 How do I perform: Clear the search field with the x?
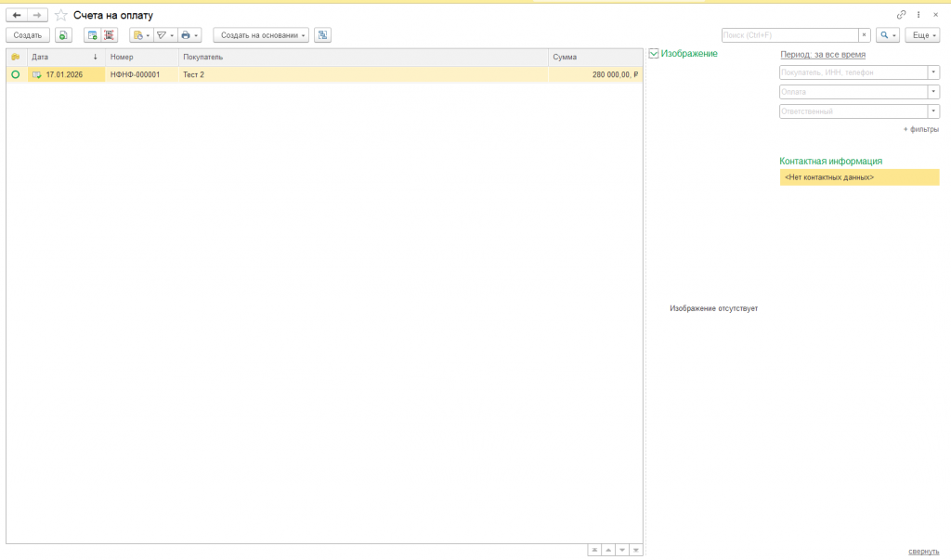[865, 35]
